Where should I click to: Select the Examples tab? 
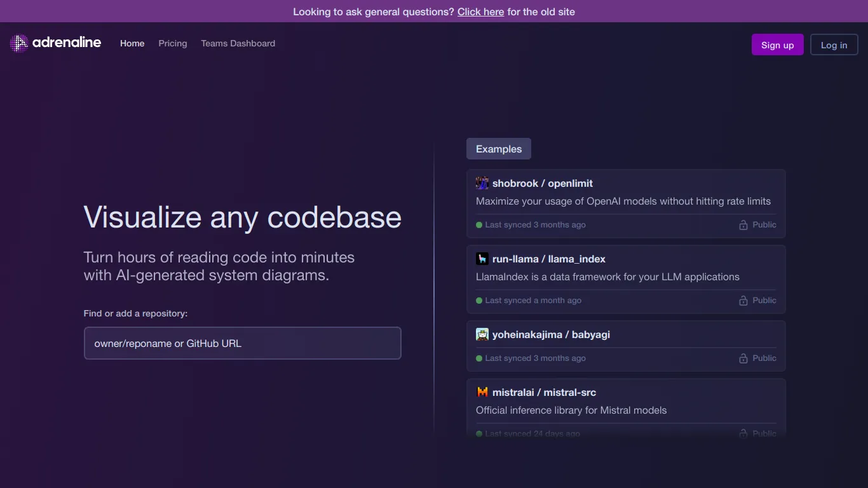click(499, 149)
